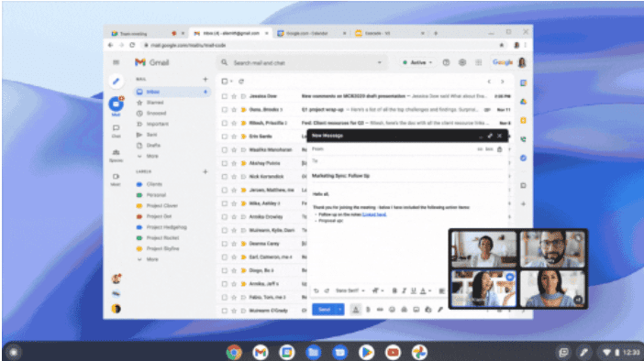This screenshot has height=361, width=644.
Task: Open the Active status dropdown
Action: pos(417,62)
